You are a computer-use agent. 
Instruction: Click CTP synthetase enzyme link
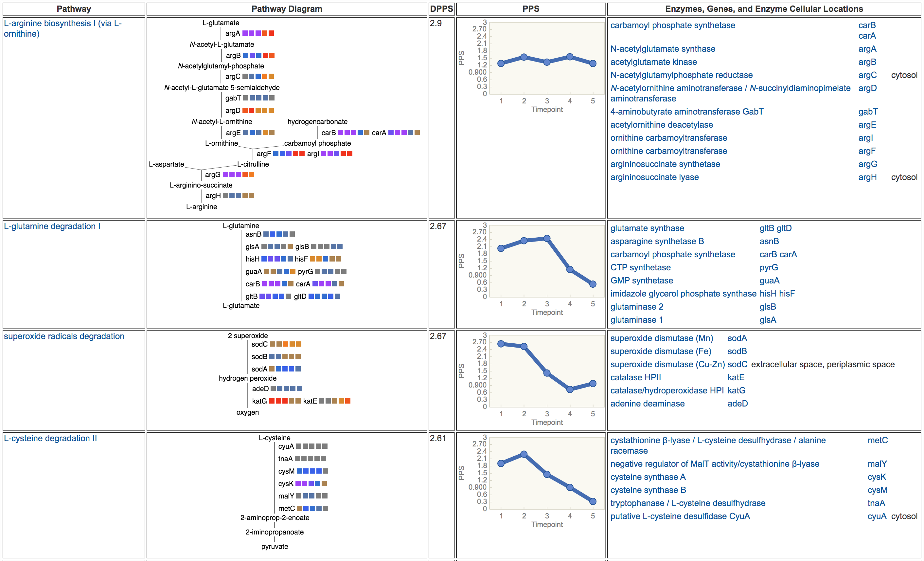[x=640, y=267]
